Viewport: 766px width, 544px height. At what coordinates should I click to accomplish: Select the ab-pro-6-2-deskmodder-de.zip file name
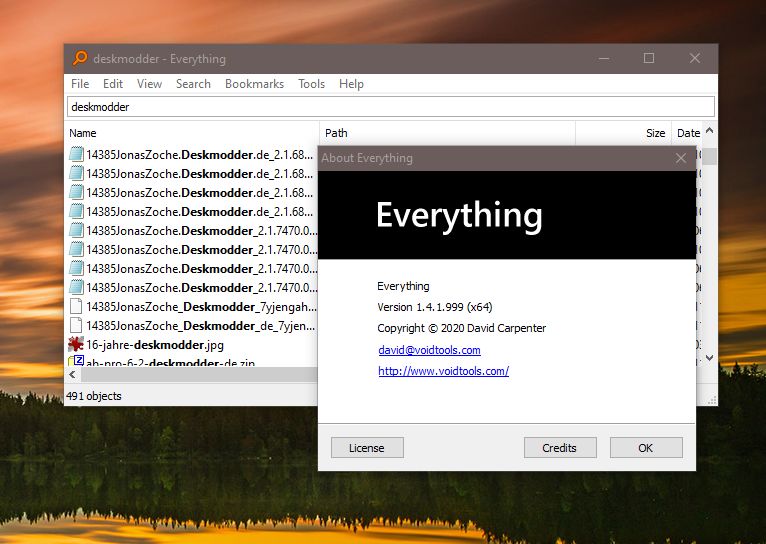pos(170,363)
